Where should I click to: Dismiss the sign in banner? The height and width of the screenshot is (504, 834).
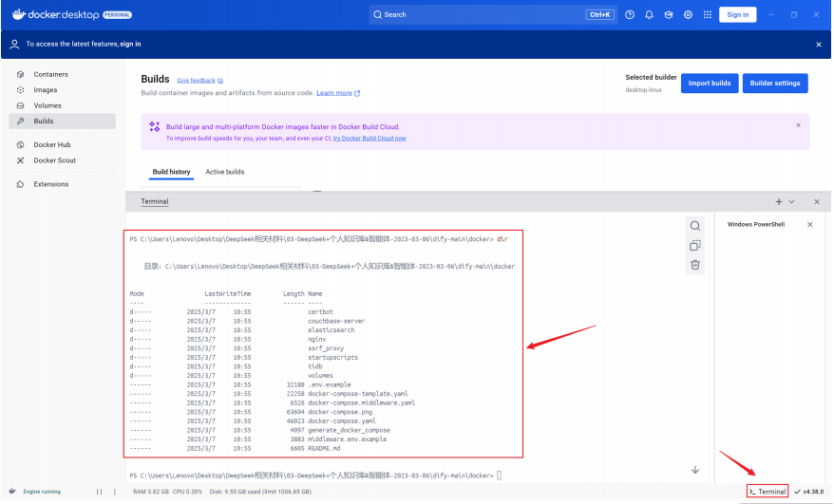(819, 44)
